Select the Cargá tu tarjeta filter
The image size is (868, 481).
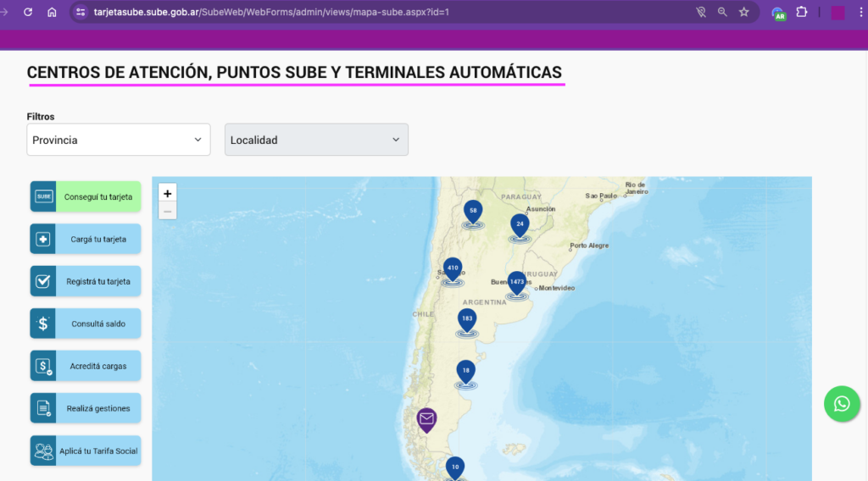[86, 239]
